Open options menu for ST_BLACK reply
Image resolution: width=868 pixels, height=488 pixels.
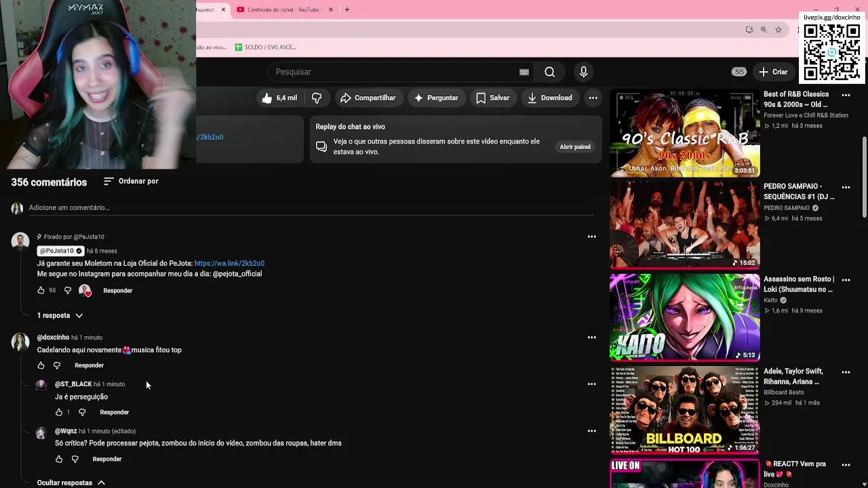pyautogui.click(x=592, y=384)
